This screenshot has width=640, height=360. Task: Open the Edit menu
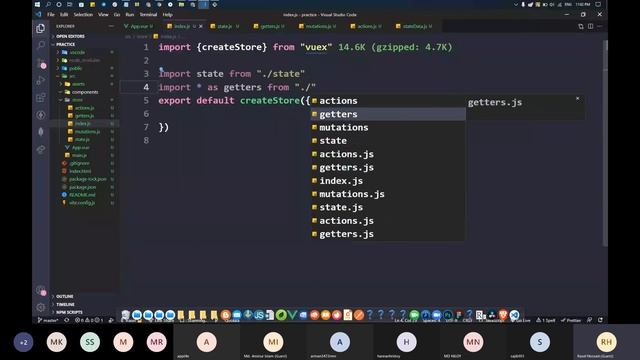[64, 14]
